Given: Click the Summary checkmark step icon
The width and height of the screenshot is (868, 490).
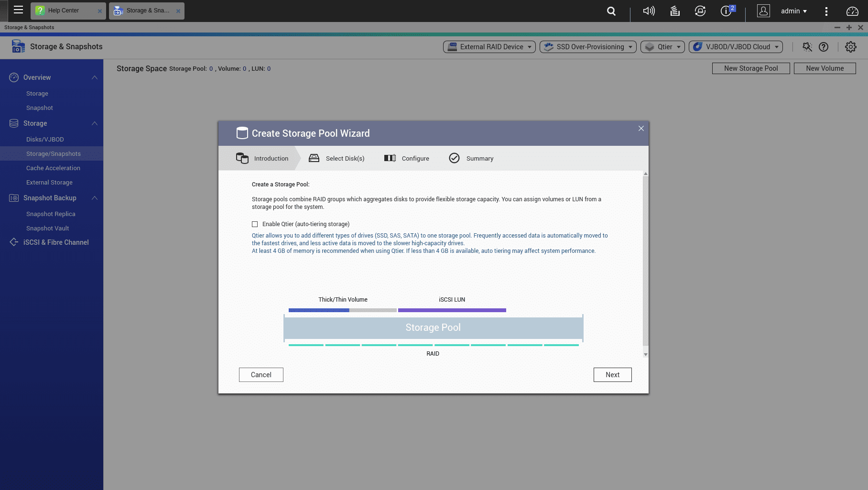Looking at the screenshot, I should click(x=454, y=158).
